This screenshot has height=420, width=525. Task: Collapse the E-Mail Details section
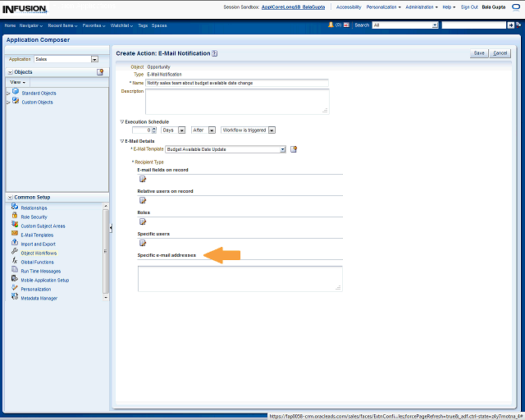122,141
